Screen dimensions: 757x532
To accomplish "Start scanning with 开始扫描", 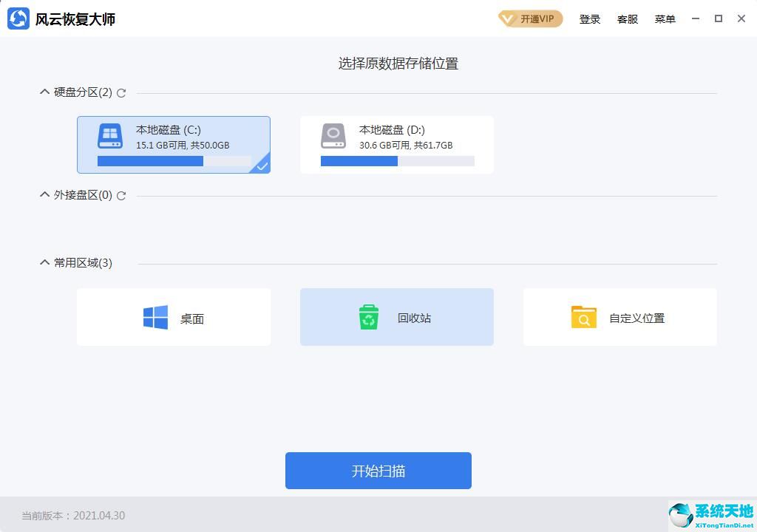I will (378, 471).
